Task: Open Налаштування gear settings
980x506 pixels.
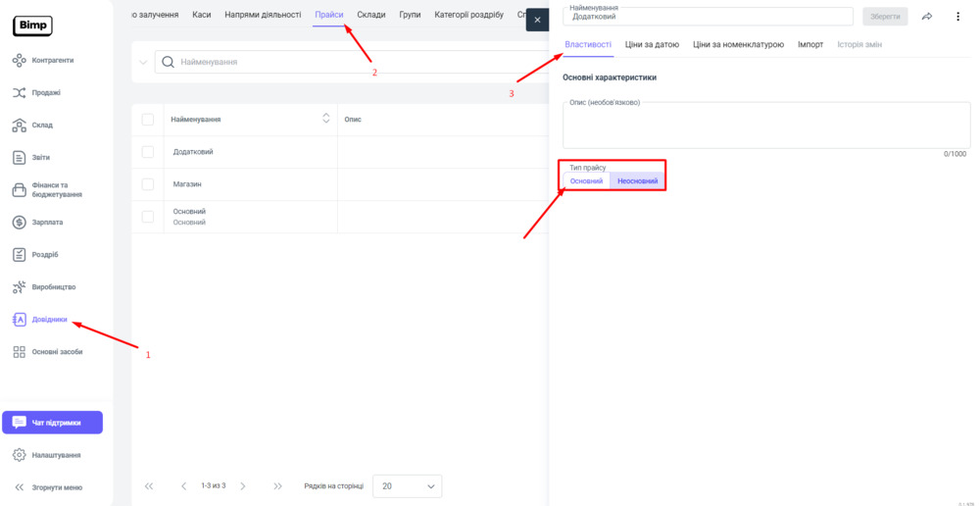Action: click(56, 455)
